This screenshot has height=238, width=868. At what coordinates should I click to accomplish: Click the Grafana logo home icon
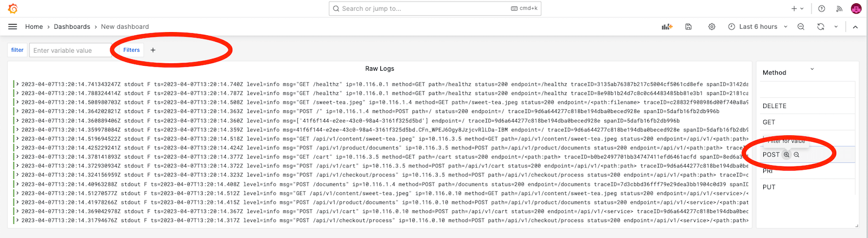tap(13, 9)
